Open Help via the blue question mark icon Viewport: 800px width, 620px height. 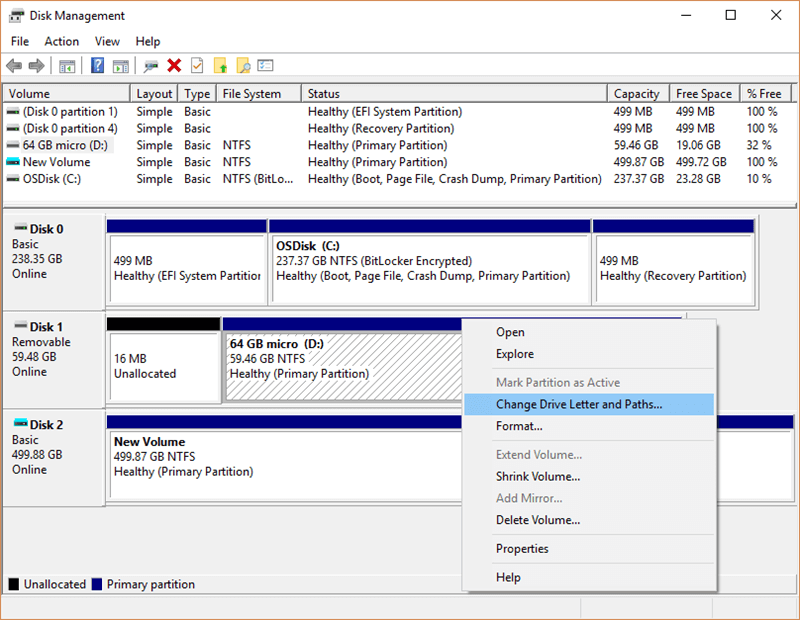coord(95,66)
